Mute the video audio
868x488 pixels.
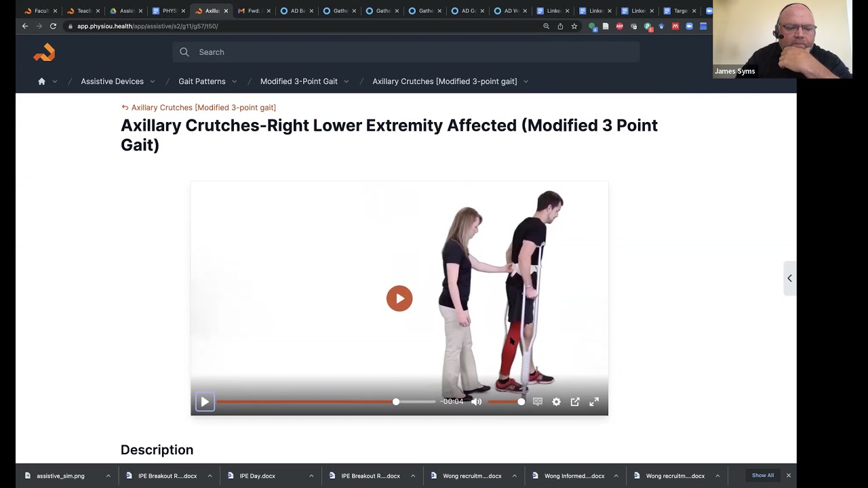pos(477,401)
